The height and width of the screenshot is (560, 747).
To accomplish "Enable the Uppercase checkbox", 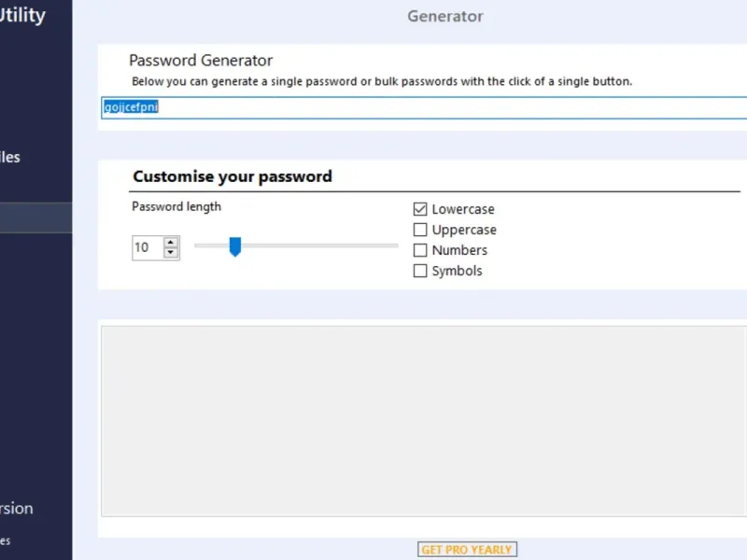I will click(420, 231).
